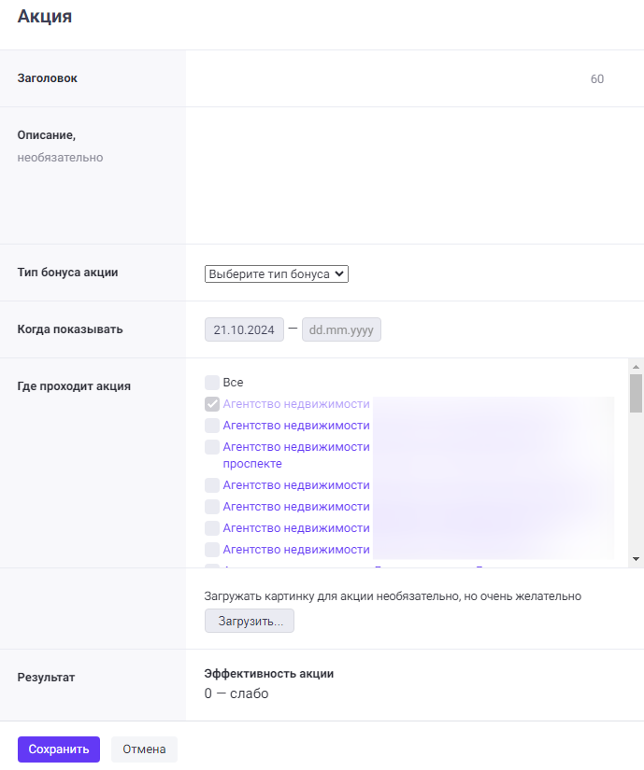Click the scrollbar thumb in the agency list
Screen dimensions: 644x770
(635, 393)
